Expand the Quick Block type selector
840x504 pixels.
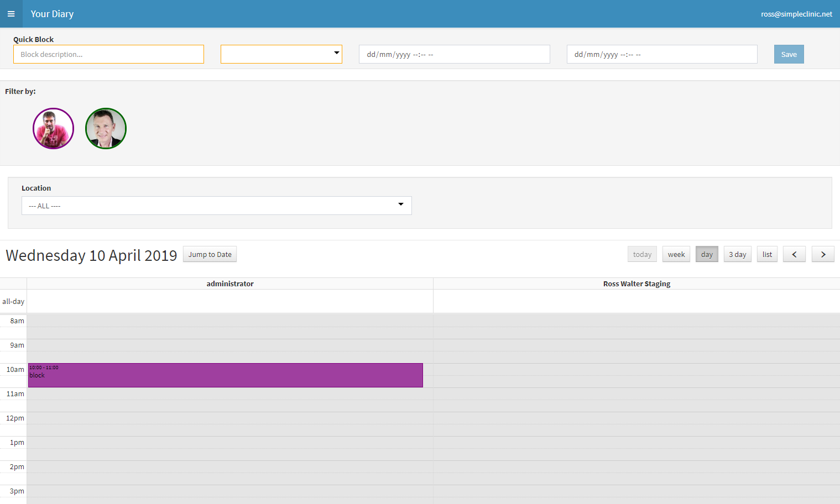click(281, 54)
